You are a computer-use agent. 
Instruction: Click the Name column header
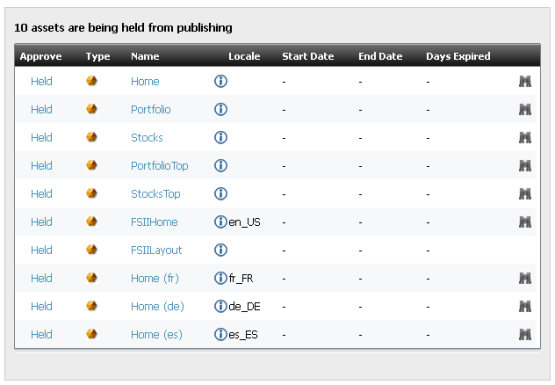point(145,57)
